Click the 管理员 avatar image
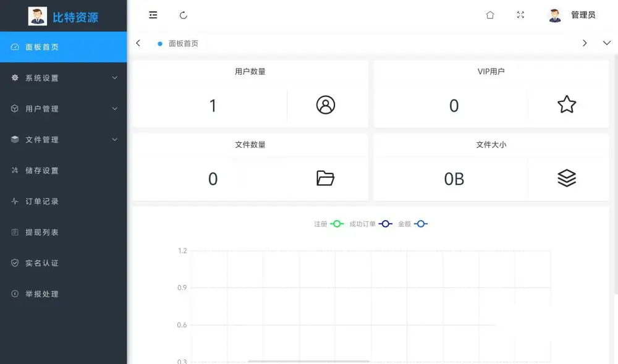Screen dimensions: 618x364 click(x=555, y=15)
